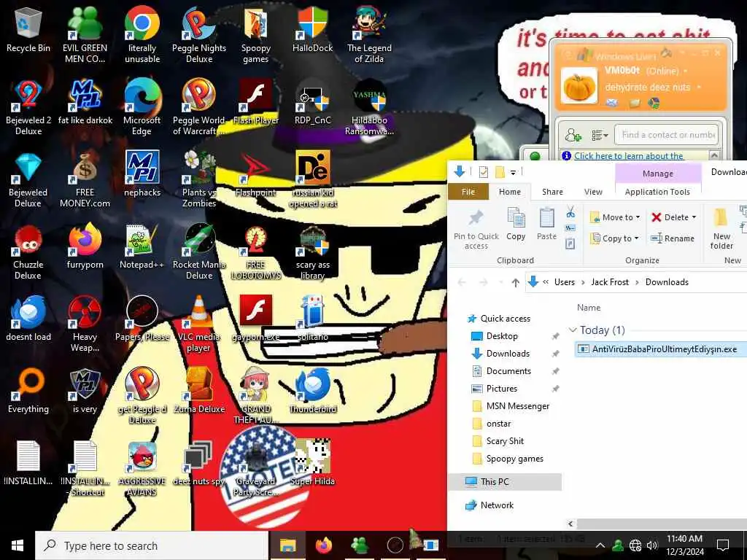
Task: Open Firefox from the taskbar
Action: tap(324, 545)
